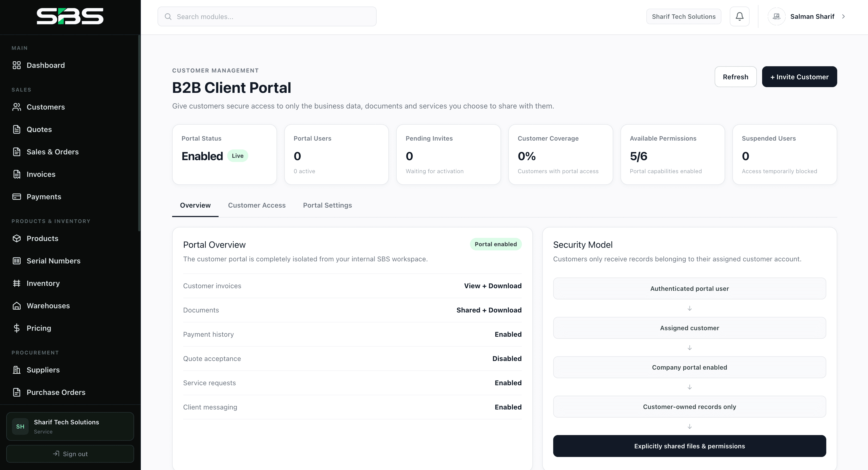
Task: Expand Salman Sharif user menu chevron
Action: pyautogui.click(x=843, y=16)
